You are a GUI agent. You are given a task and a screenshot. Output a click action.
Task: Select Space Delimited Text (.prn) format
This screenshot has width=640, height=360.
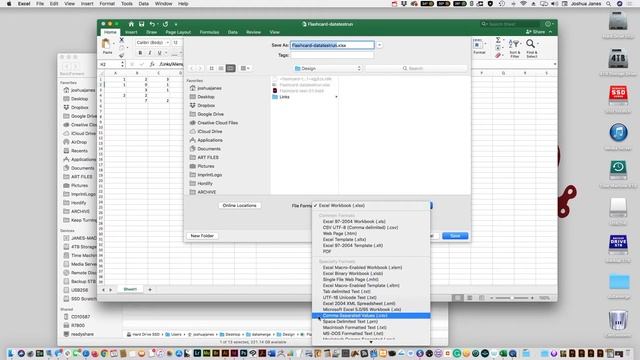pos(350,322)
